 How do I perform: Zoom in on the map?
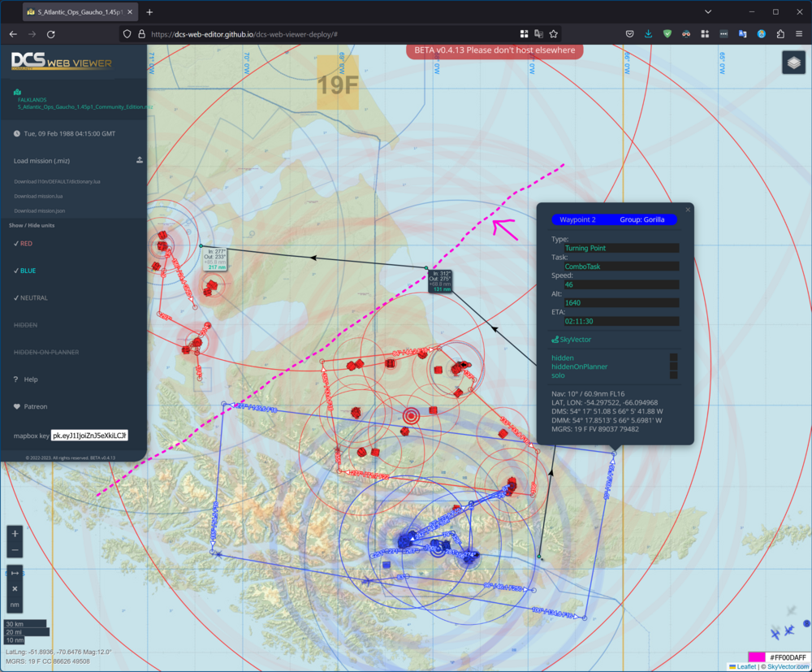coord(15,535)
